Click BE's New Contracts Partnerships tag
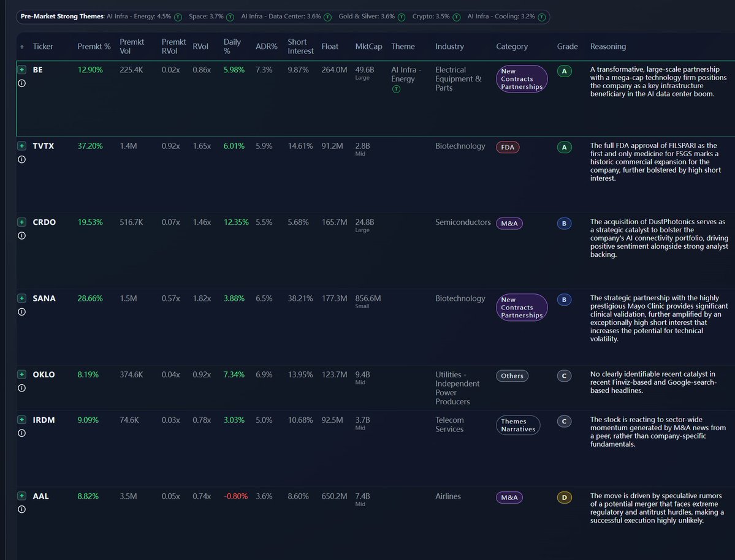Viewport: 735px width, 560px height. (522, 78)
